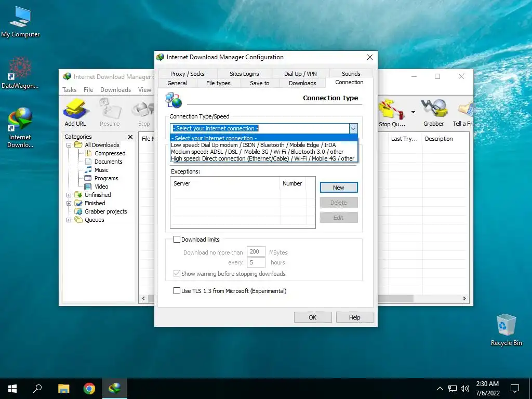Expand the Queues tree node
Image resolution: width=532 pixels, height=399 pixels.
[x=69, y=220]
